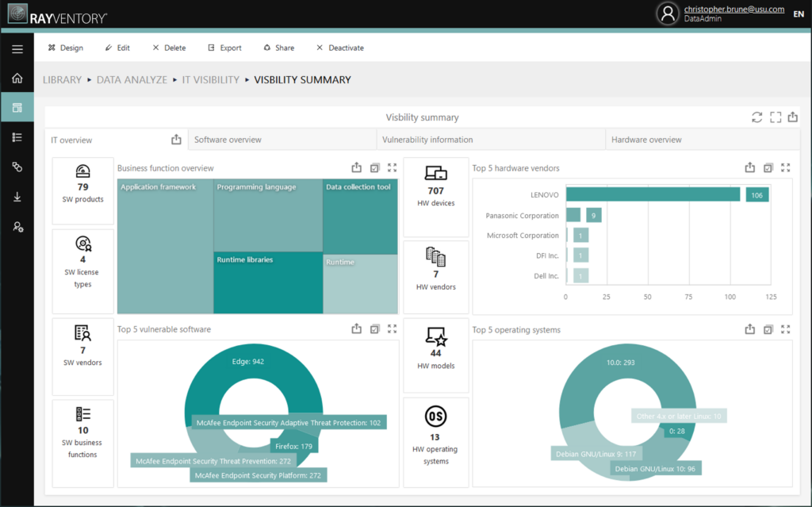Export the Top 5 hardware vendors chart
This screenshot has width=812, height=507.
750,168
